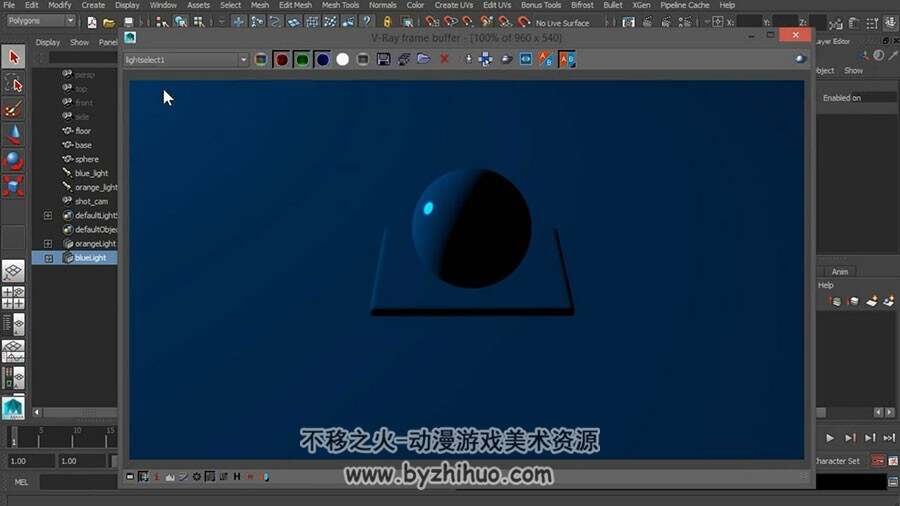Click the play forward button
Screen dimensions: 900x506
coord(830,438)
